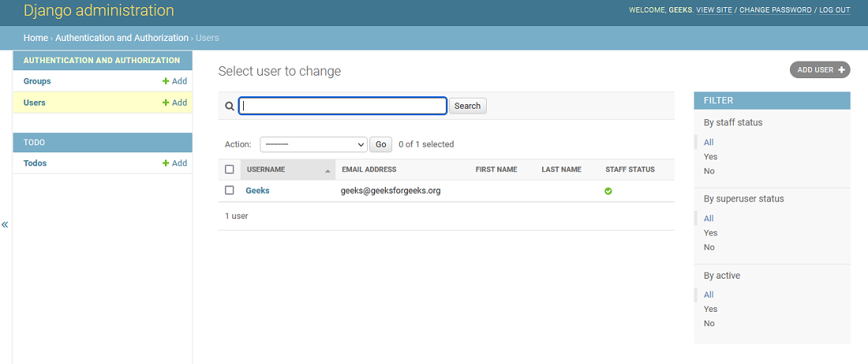The image size is (868, 364).
Task: Click Add next to Todos
Action: [x=175, y=163]
